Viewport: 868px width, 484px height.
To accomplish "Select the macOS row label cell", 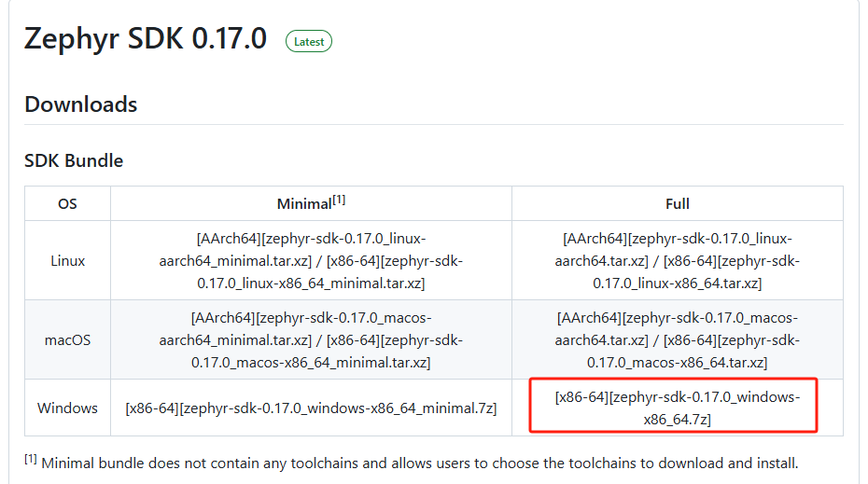I will [x=67, y=339].
